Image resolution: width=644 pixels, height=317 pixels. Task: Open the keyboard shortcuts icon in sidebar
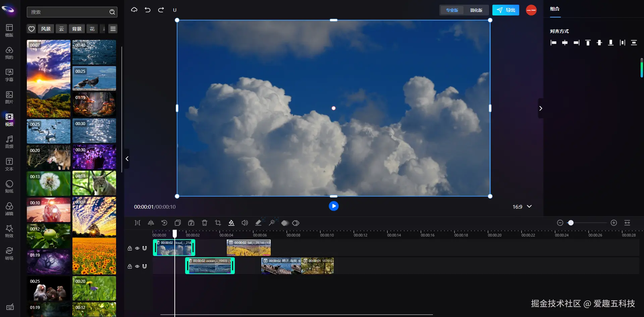[10, 307]
